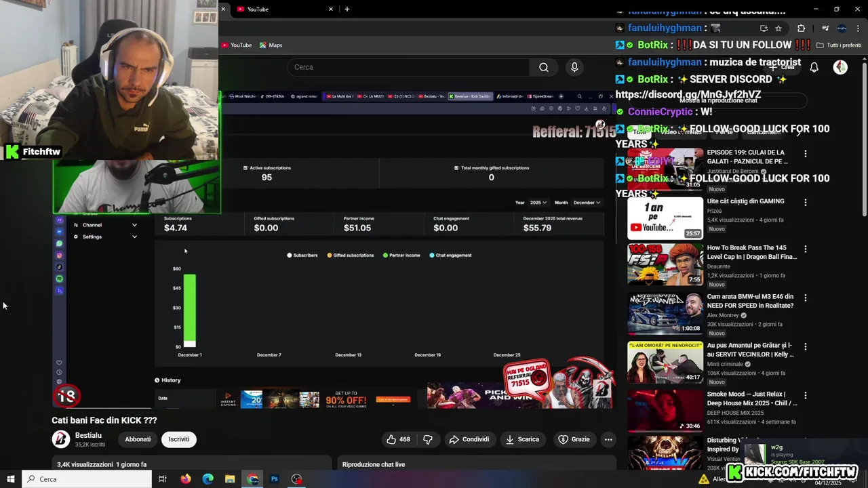The width and height of the screenshot is (868, 488).
Task: Open options menu for Au pus Amantul video
Action: coord(806,346)
